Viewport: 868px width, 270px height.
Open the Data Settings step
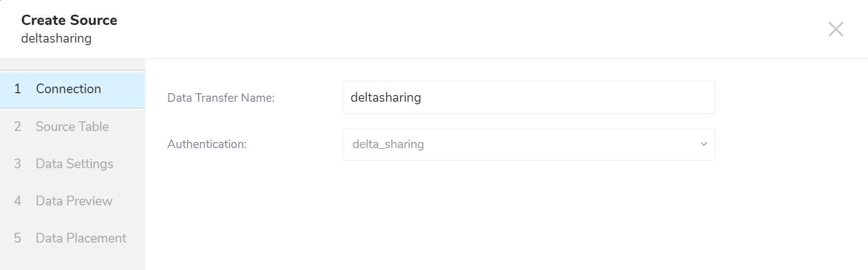(74, 164)
